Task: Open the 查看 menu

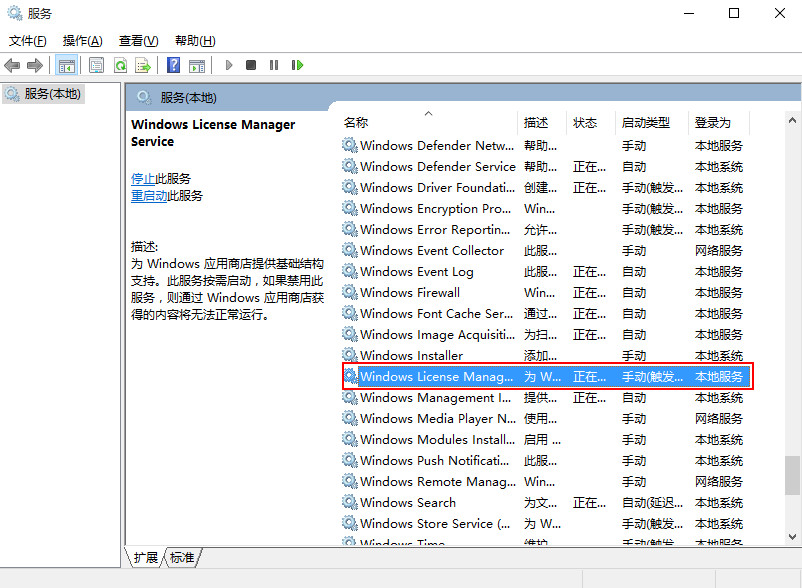Action: click(138, 40)
